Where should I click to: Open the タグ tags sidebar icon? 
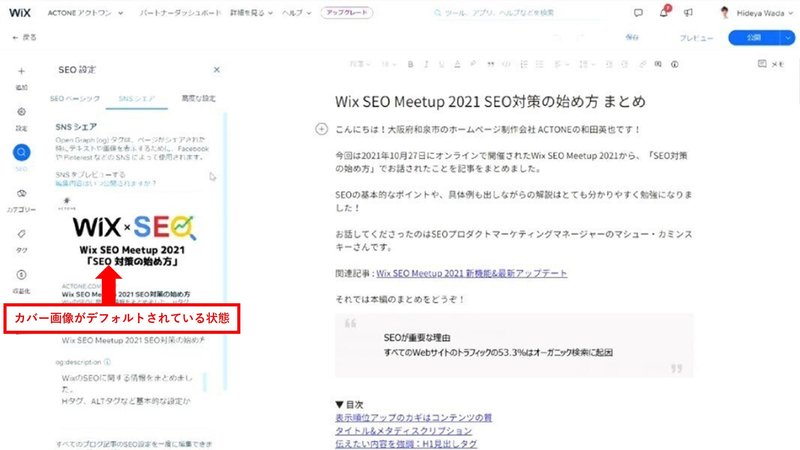tap(21, 234)
